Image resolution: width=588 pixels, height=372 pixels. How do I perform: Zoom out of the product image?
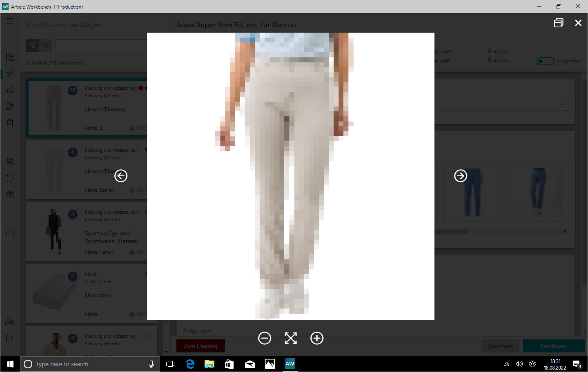pyautogui.click(x=265, y=338)
